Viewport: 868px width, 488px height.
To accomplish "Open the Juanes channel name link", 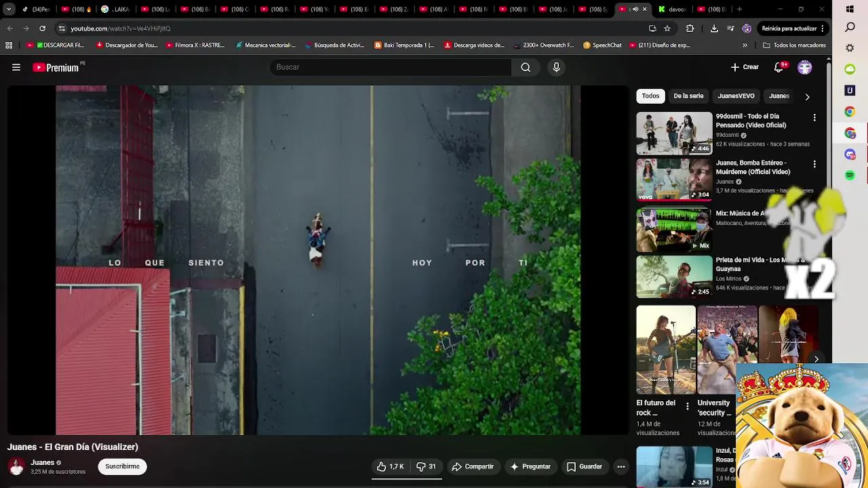I will click(x=43, y=462).
